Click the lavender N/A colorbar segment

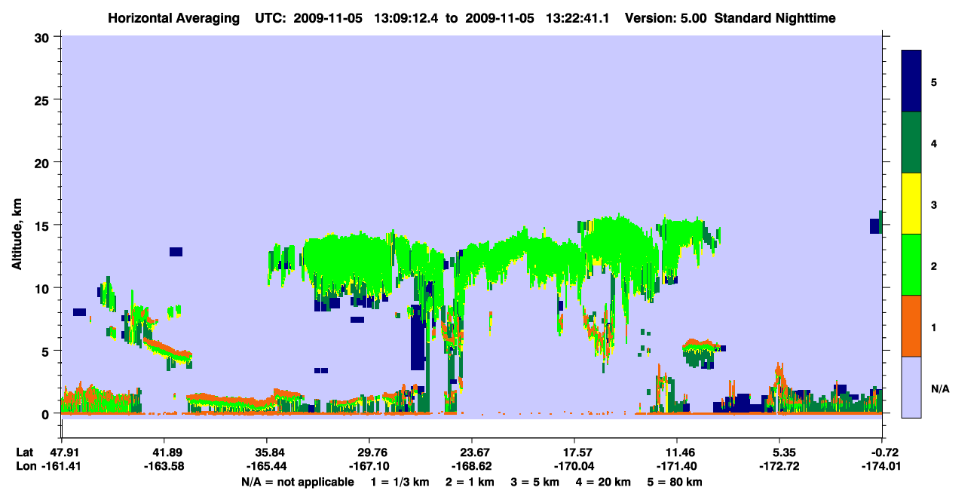pos(911,387)
